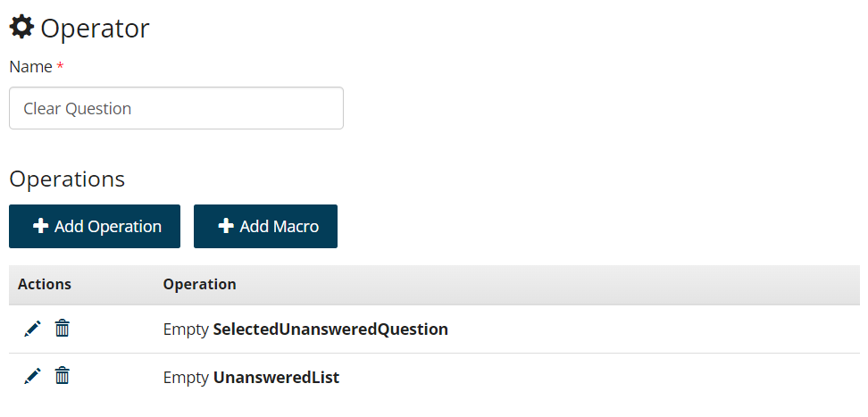Delete the Empty SelectedUnansweredQuestion operation via trash icon

pyautogui.click(x=62, y=329)
